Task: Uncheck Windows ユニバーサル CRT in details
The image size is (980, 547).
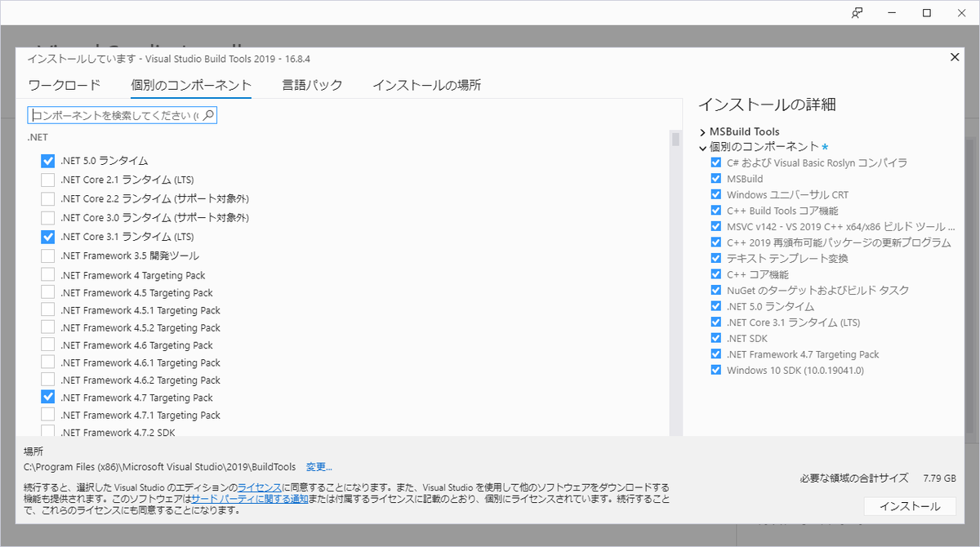Action: coord(716,194)
